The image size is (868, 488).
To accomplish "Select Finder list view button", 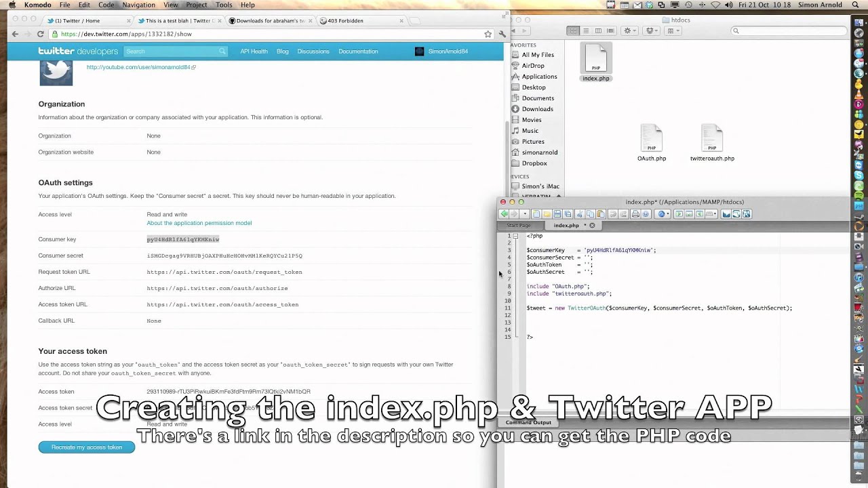I will [586, 30].
